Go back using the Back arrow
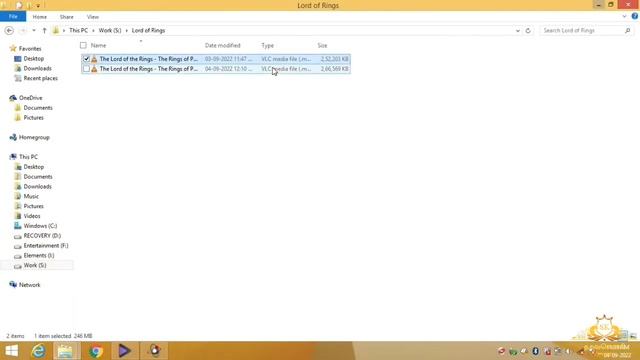The image size is (640, 360). coord(9,31)
